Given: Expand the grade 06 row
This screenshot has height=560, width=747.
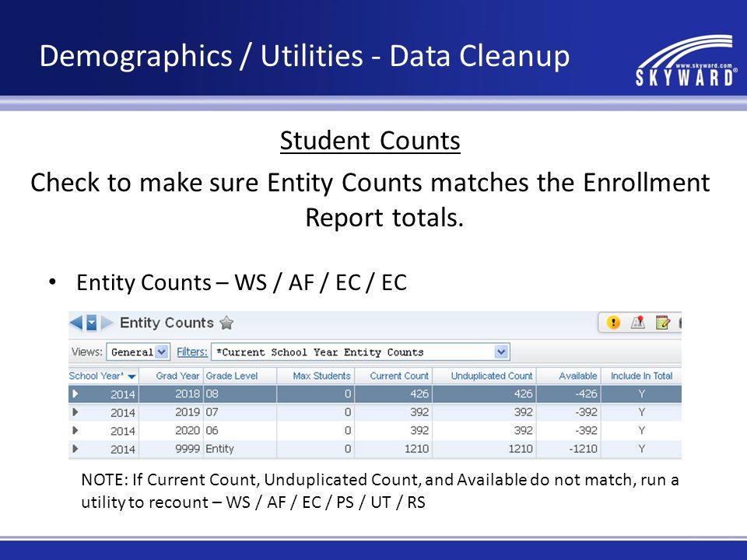Looking at the screenshot, I should (x=75, y=430).
